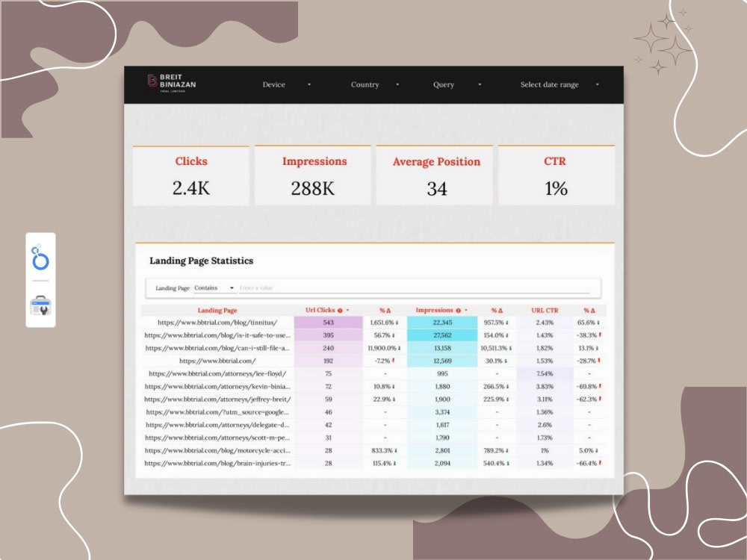Open the attorneys/jeffrey-breit landing page link
747x560 pixels.
tap(217, 399)
